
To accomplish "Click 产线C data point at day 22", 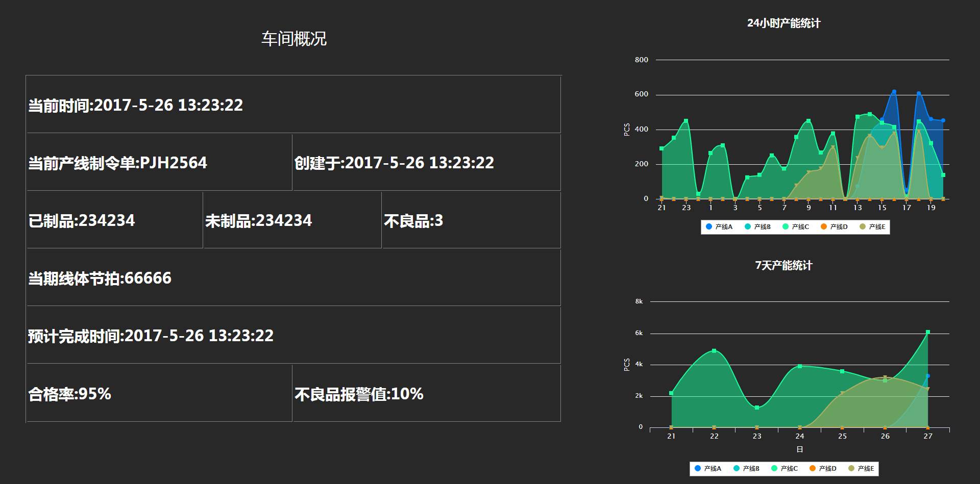I will [714, 351].
